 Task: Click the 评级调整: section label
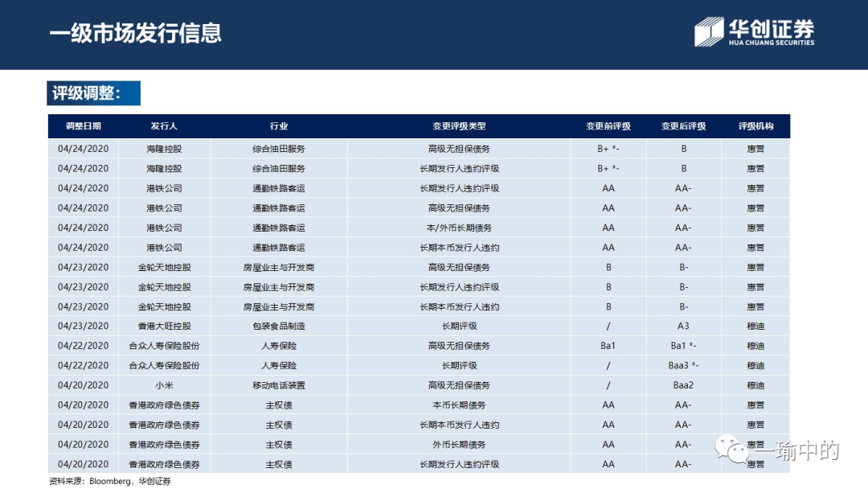93,93
